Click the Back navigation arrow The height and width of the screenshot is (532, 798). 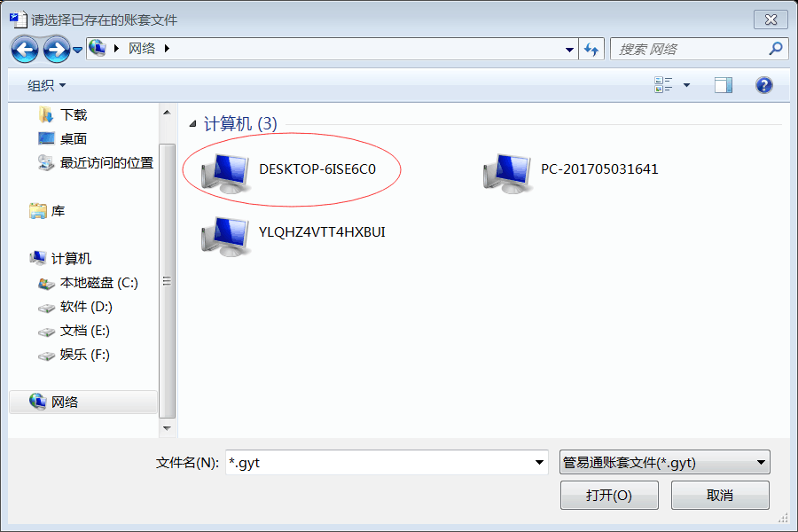(x=25, y=50)
